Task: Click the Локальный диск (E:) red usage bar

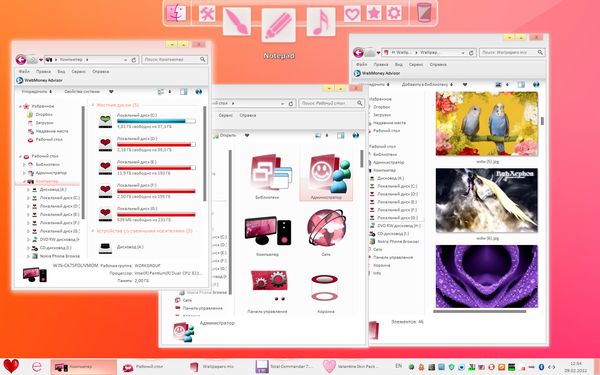Action: point(156,168)
